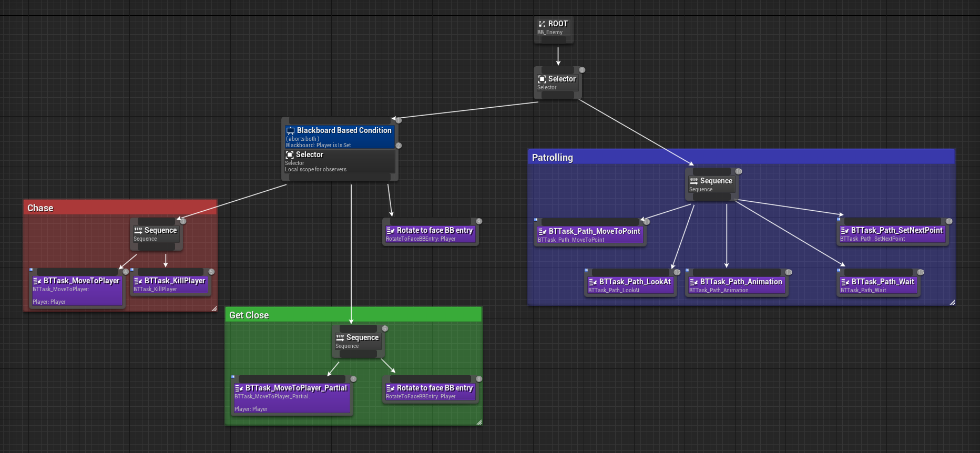Select the BTTask_Path_MoveToPoint task node
Screen dimensions: 980x453
(x=590, y=235)
